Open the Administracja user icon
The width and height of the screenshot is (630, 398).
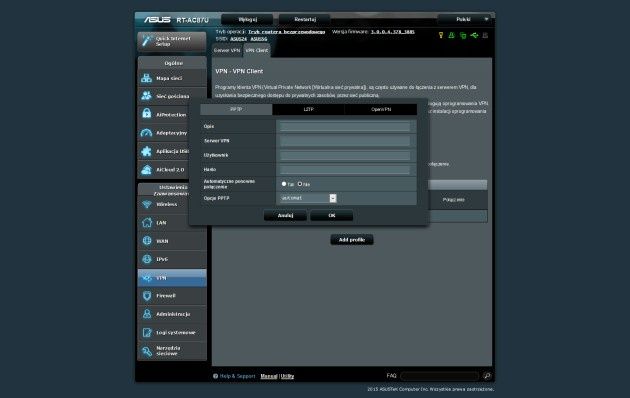click(147, 314)
